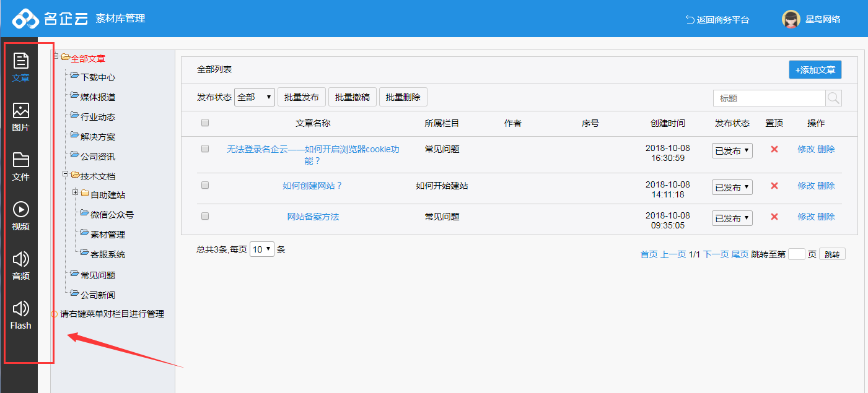Open the 音频 (Audio) sidebar section
The image size is (868, 393).
click(21, 266)
